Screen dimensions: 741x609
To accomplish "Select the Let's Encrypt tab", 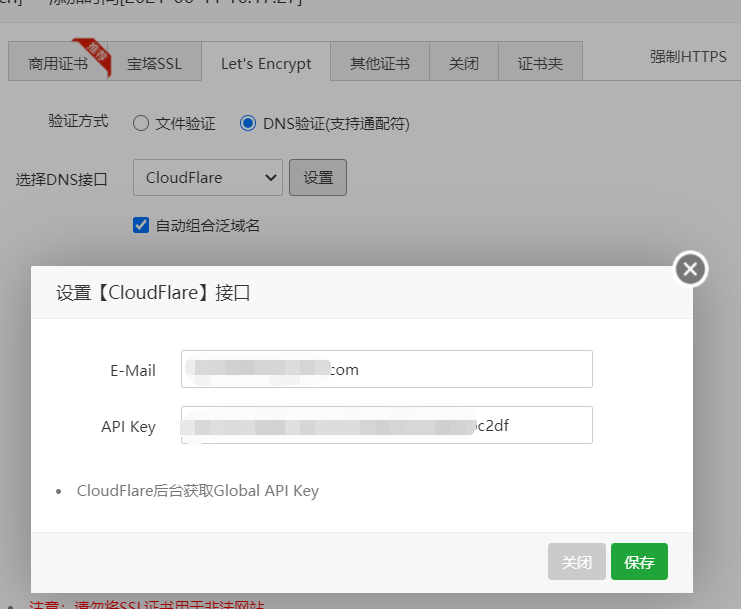I will coord(266,61).
